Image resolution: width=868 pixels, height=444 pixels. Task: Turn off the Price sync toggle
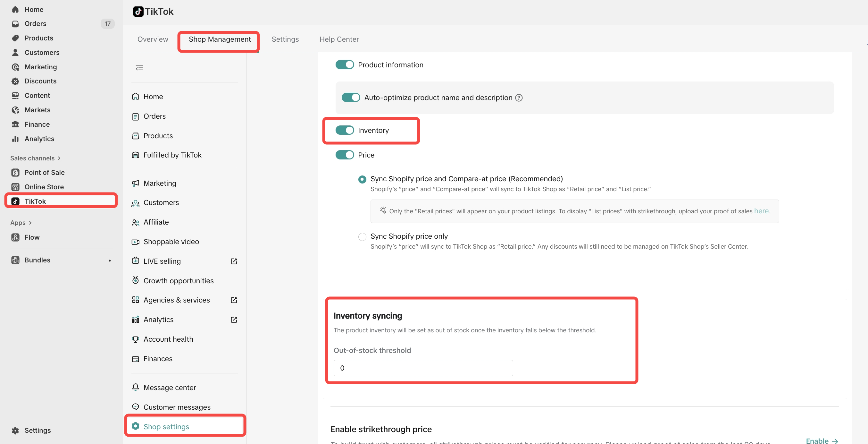[x=344, y=155]
